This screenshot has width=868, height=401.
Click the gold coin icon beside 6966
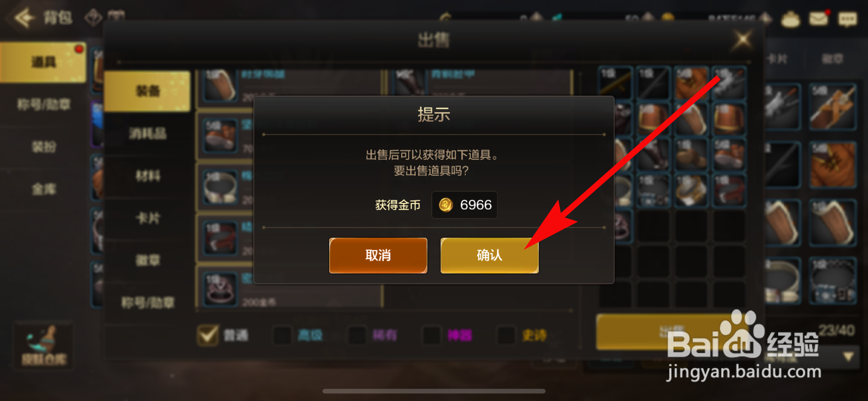(446, 205)
